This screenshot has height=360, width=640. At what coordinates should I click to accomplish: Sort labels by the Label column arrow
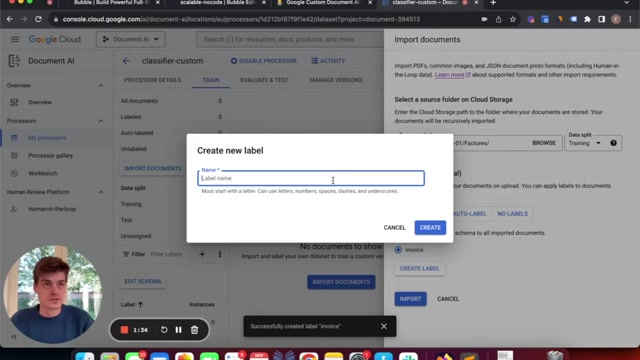(140, 304)
